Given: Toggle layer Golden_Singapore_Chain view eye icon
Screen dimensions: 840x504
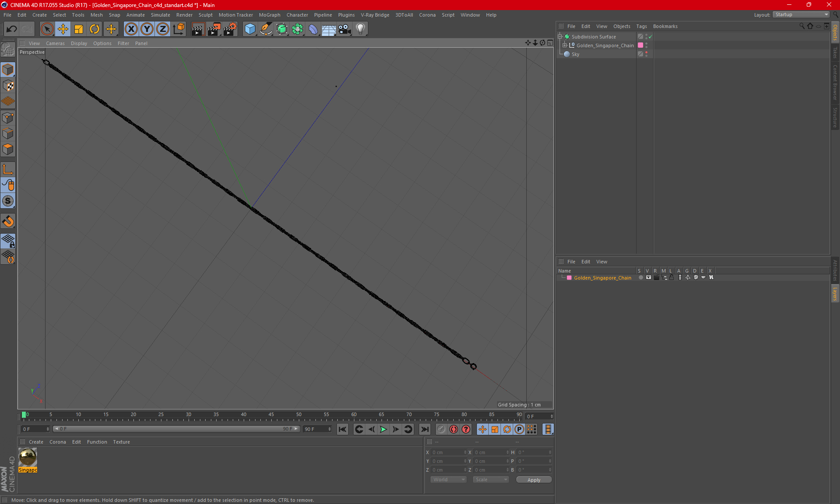Looking at the screenshot, I should 648,277.
